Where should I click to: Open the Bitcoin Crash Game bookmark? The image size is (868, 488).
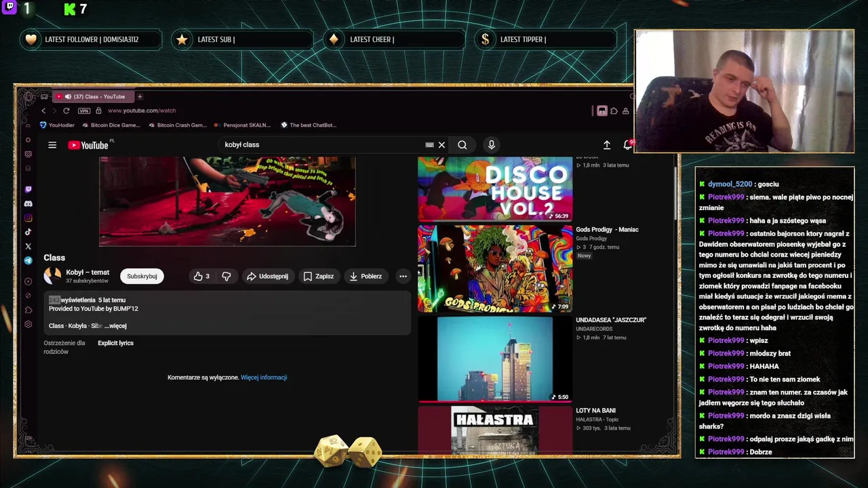tap(177, 125)
